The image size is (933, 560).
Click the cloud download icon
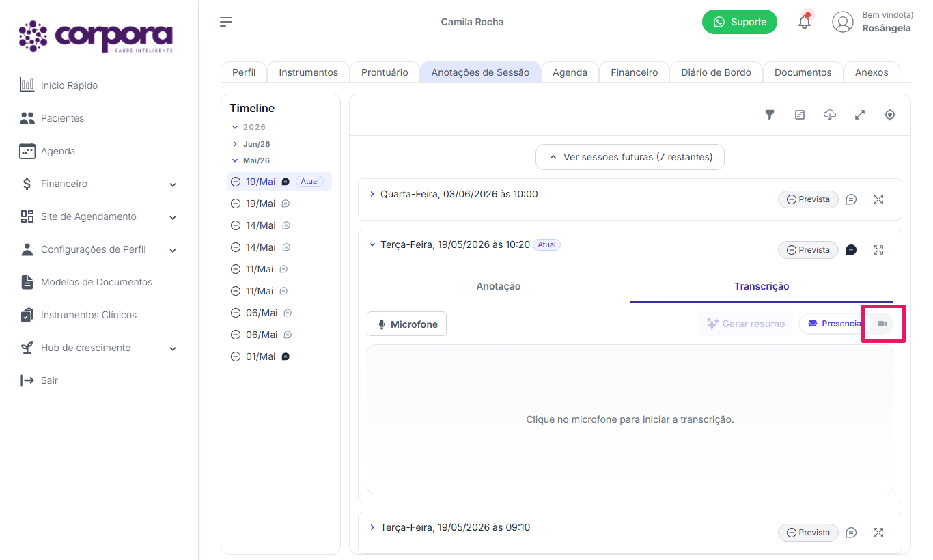pos(830,115)
